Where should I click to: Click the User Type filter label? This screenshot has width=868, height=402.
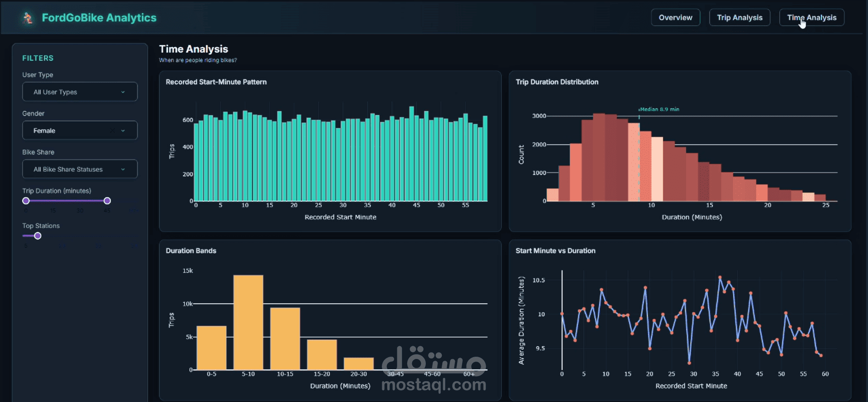(38, 75)
